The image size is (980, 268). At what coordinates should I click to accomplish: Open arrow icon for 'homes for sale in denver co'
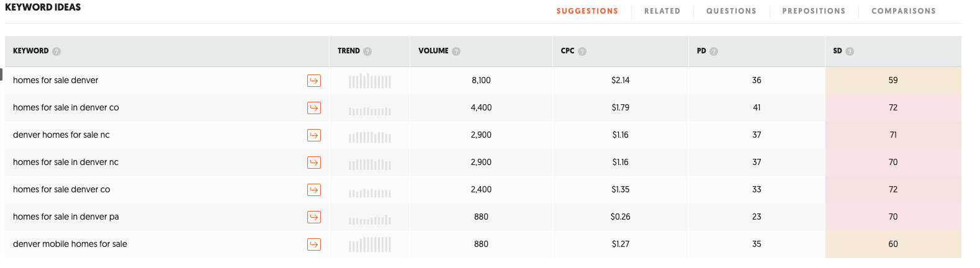pyautogui.click(x=314, y=108)
